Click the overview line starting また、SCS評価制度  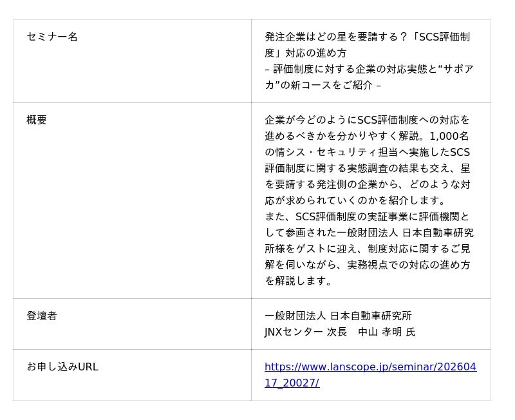pos(367,216)
